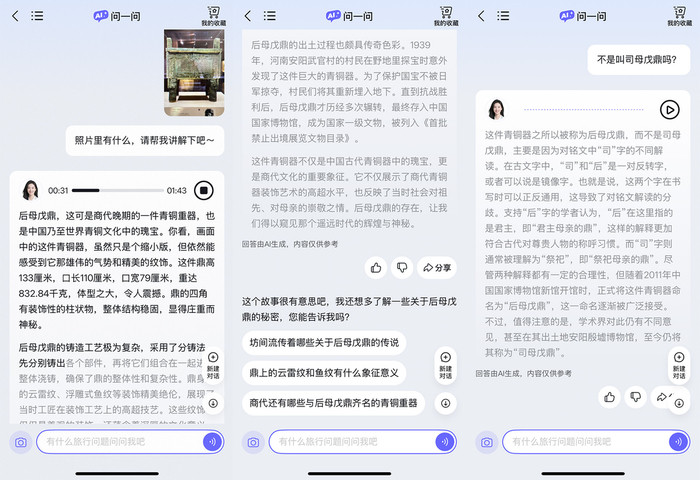Viewport: 700px width, 480px height.
Task: Tap assistant avatar in right screen answer
Action: pos(496,109)
